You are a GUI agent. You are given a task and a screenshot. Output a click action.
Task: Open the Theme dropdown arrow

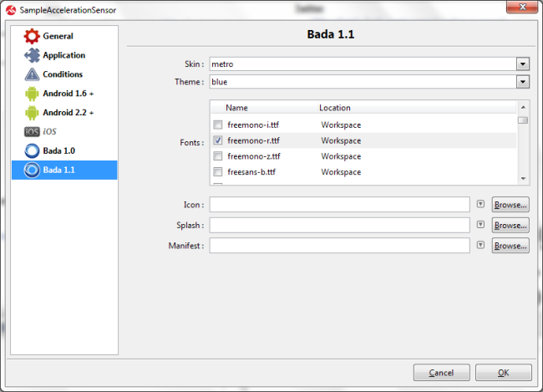523,82
